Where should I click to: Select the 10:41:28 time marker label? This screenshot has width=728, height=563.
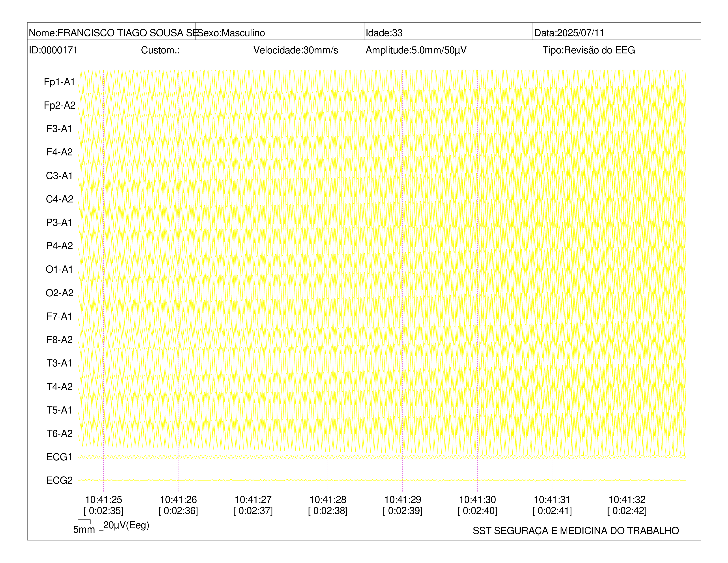point(328,500)
